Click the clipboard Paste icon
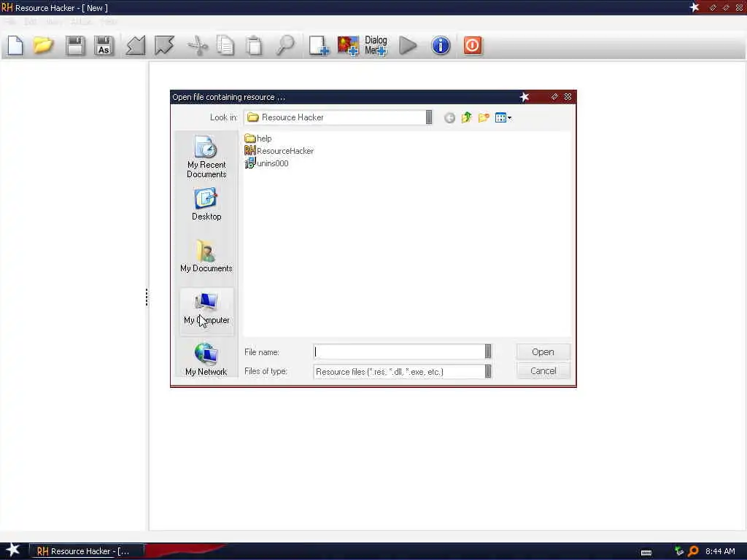 click(x=254, y=46)
